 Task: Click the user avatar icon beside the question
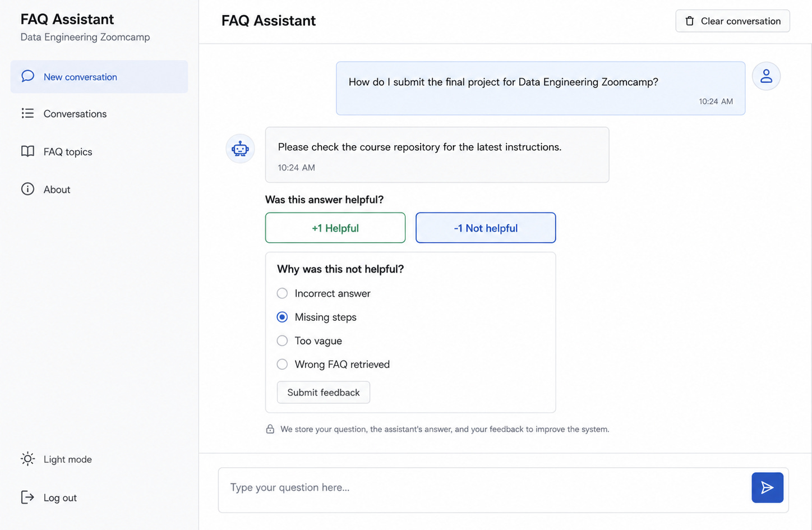[x=766, y=76]
